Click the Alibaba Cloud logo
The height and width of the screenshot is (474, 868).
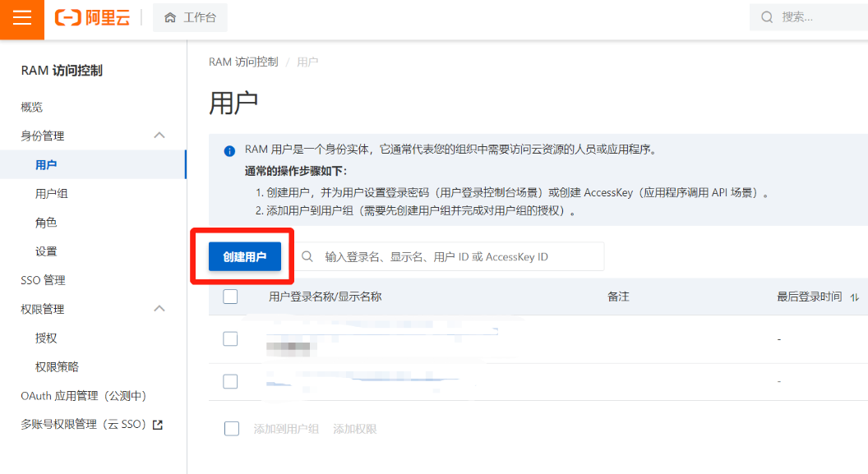pos(92,18)
